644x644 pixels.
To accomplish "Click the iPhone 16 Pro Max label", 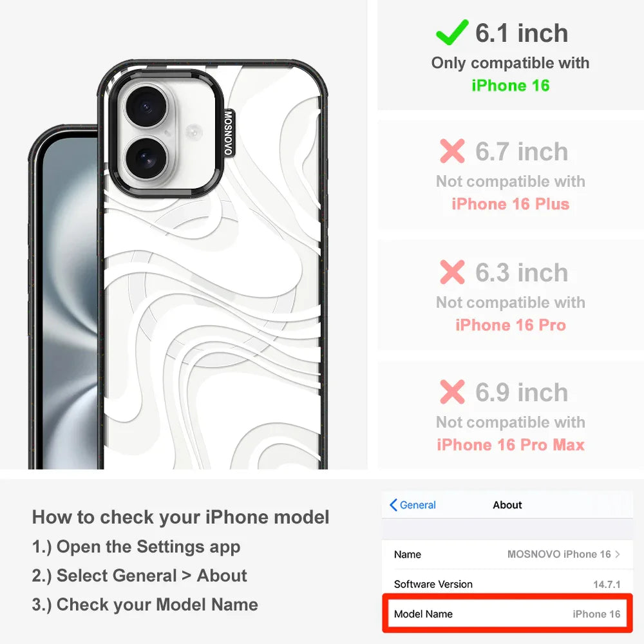I will click(x=511, y=445).
